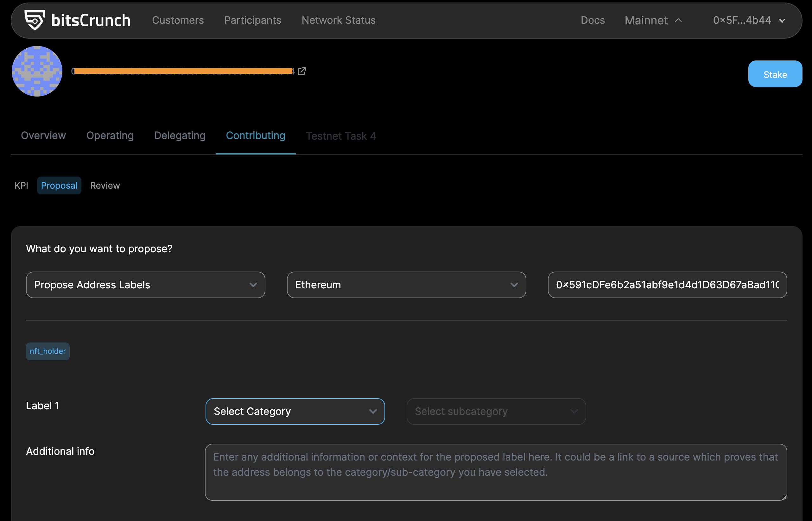Viewport: 812px width, 521px height.
Task: Click the 'Label 1' text
Action: pos(43,406)
